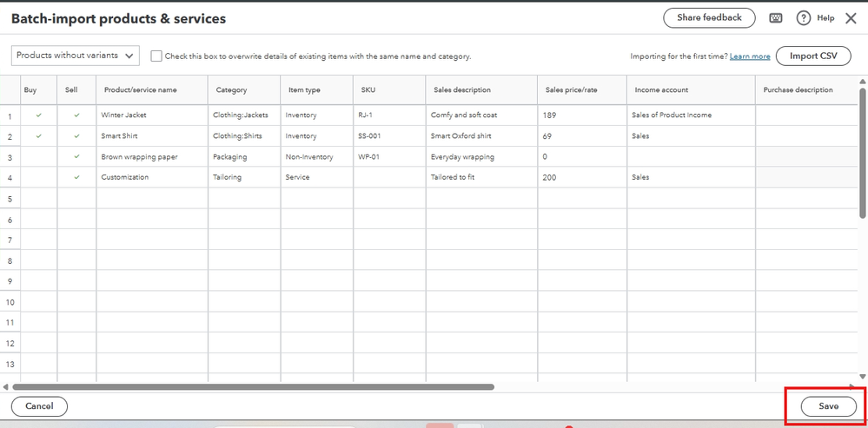Click the Winter Jacket name cell
Image resolution: width=868 pixels, height=428 pixels.
pos(152,115)
